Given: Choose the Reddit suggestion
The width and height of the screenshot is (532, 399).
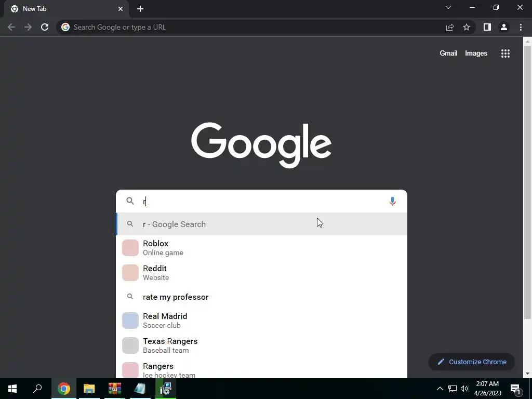Looking at the screenshot, I should coord(262,273).
